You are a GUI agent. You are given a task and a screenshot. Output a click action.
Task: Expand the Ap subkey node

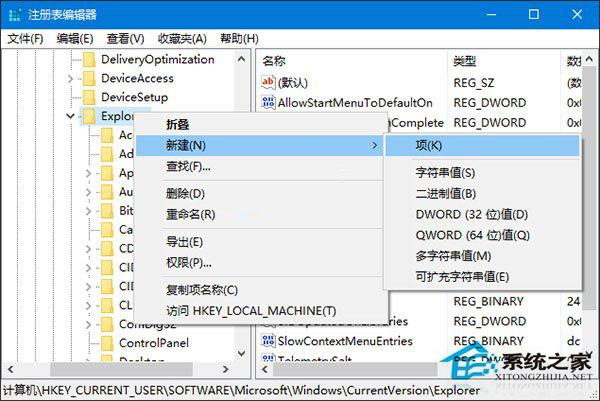88,173
